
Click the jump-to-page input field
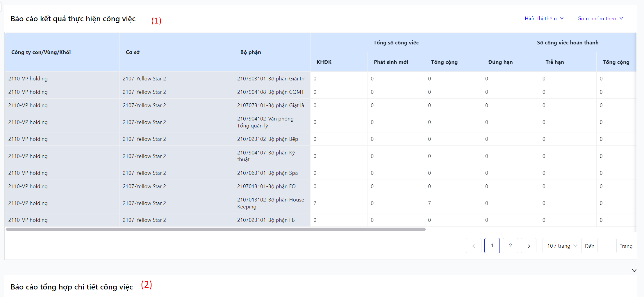click(607, 246)
